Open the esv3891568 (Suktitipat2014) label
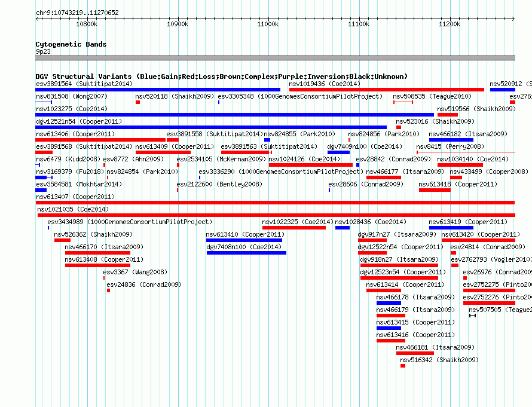This screenshot has height=407, width=532. pos(84,146)
